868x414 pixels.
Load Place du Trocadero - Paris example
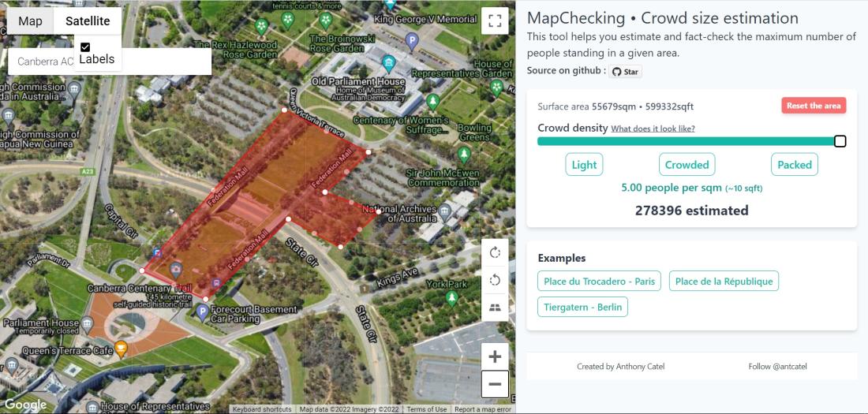(599, 282)
